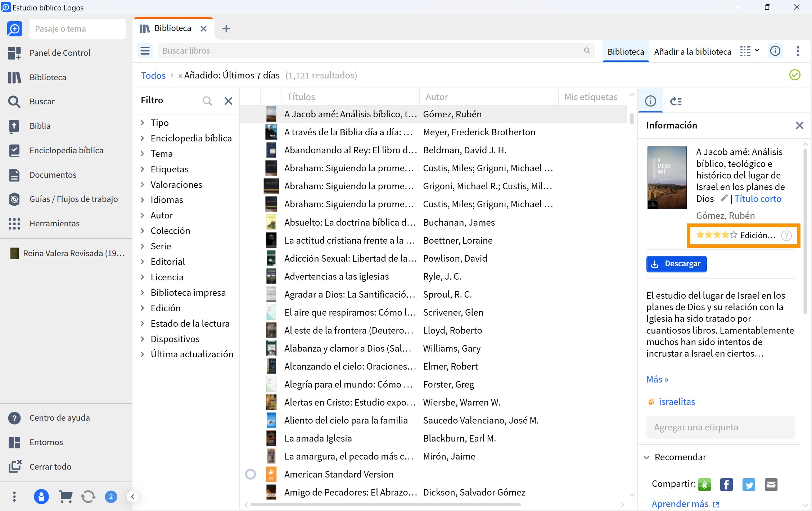Open the user account profile icon

41,497
